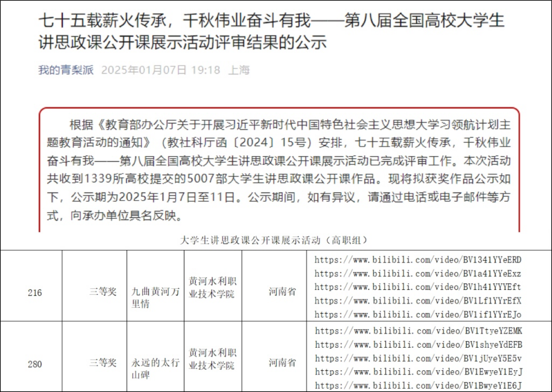Click the bilibili link ending in BV1341YYeERD
This screenshot has width=552, height=392.
pyautogui.click(x=418, y=260)
